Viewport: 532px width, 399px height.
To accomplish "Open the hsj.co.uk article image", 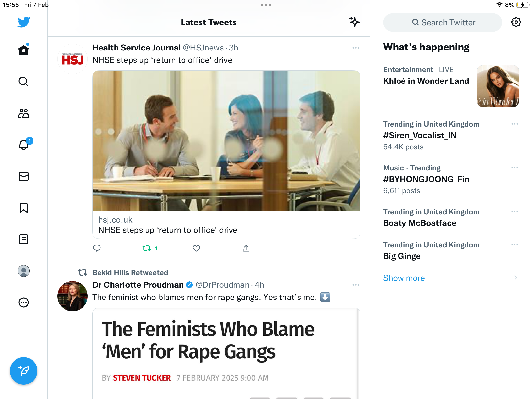I will [x=226, y=141].
